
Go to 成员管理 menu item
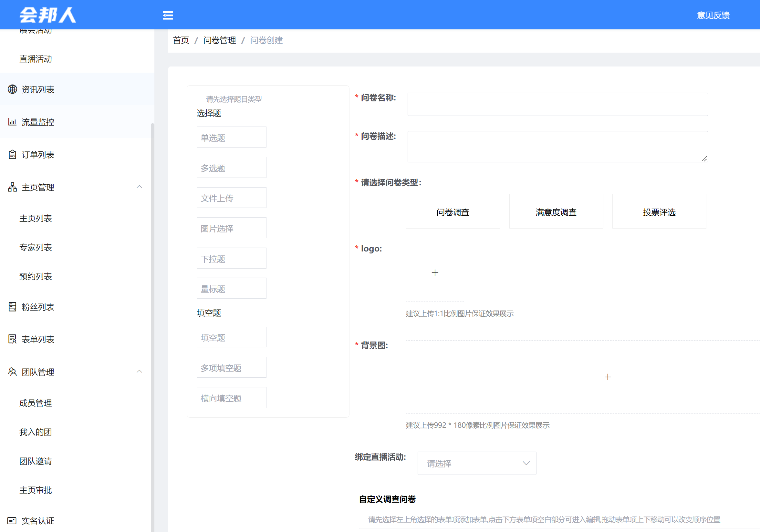[x=36, y=403]
